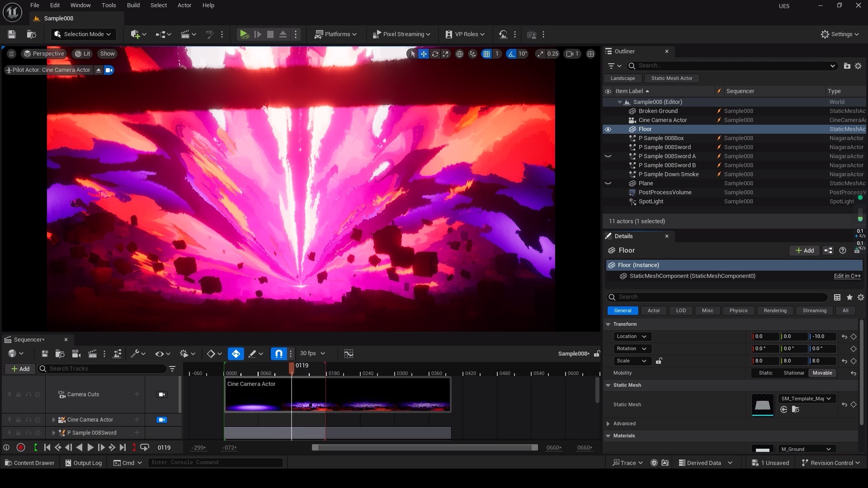Click the blue auto-key icon in Sequencer
The height and width of the screenshot is (488, 868).
tap(236, 354)
